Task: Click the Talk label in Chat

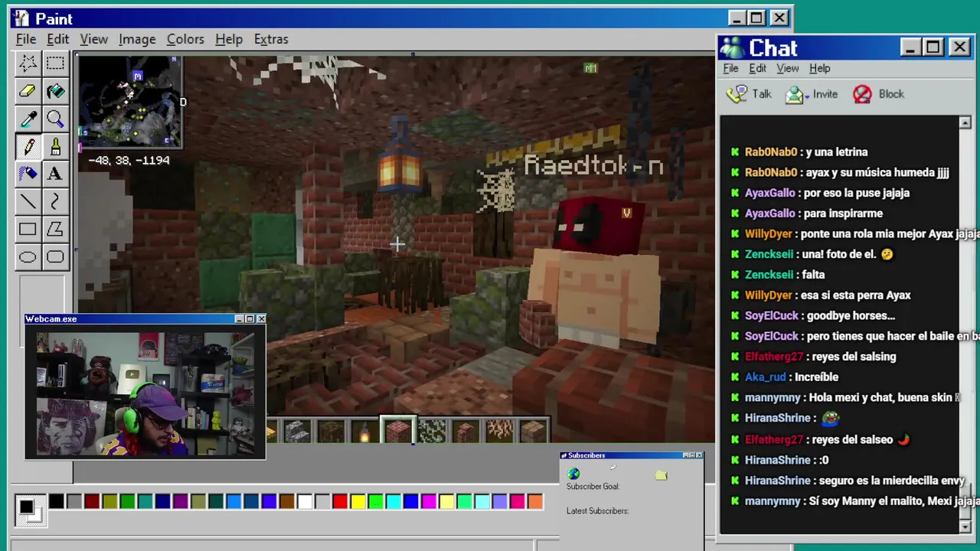Action: click(x=762, y=94)
